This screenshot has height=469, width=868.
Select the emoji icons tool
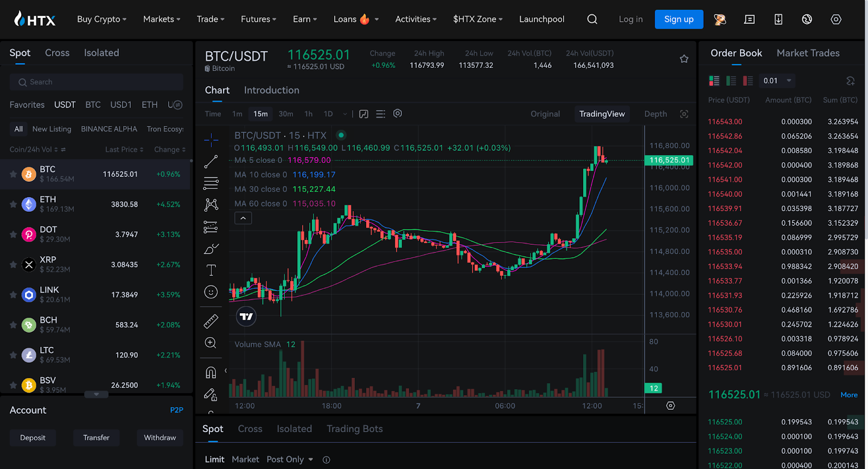click(x=211, y=292)
